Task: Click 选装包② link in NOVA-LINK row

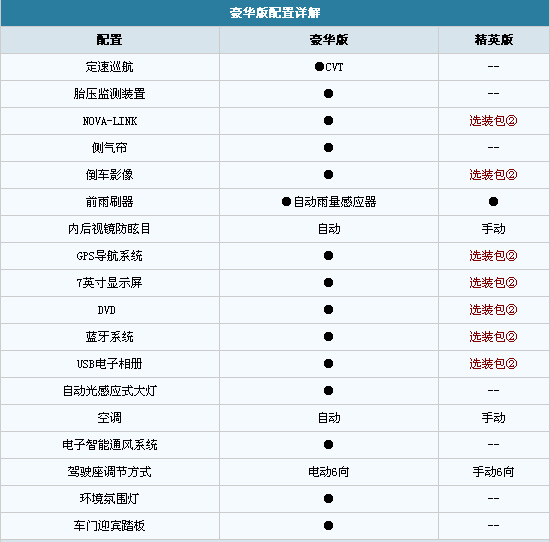Action: 493,121
